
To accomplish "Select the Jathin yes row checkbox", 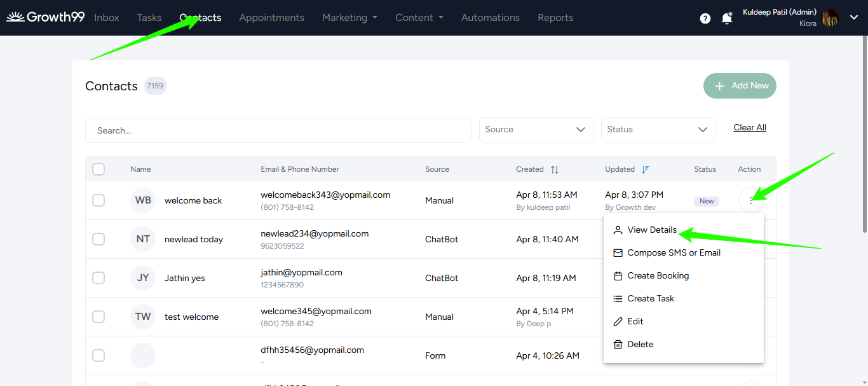I will (98, 278).
